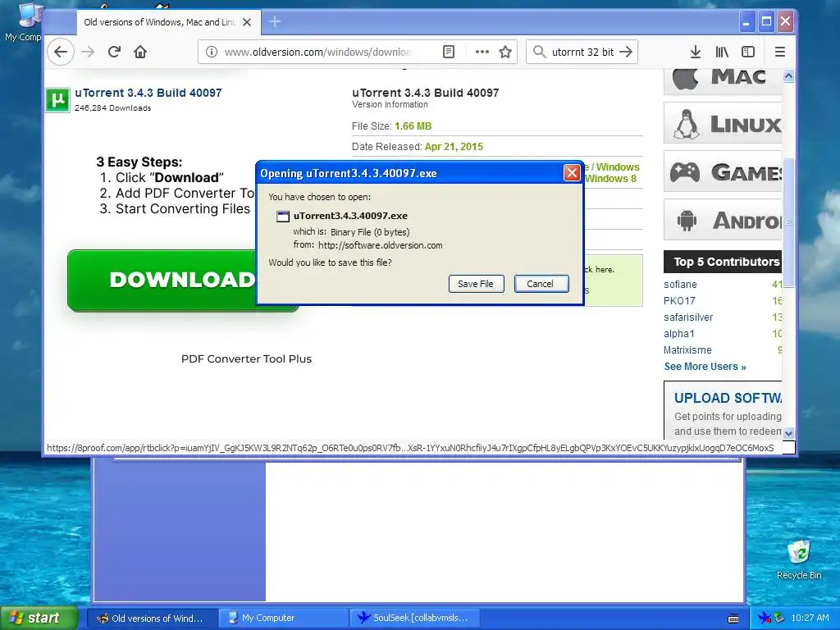Click the 246,284 Downloads text

(113, 108)
